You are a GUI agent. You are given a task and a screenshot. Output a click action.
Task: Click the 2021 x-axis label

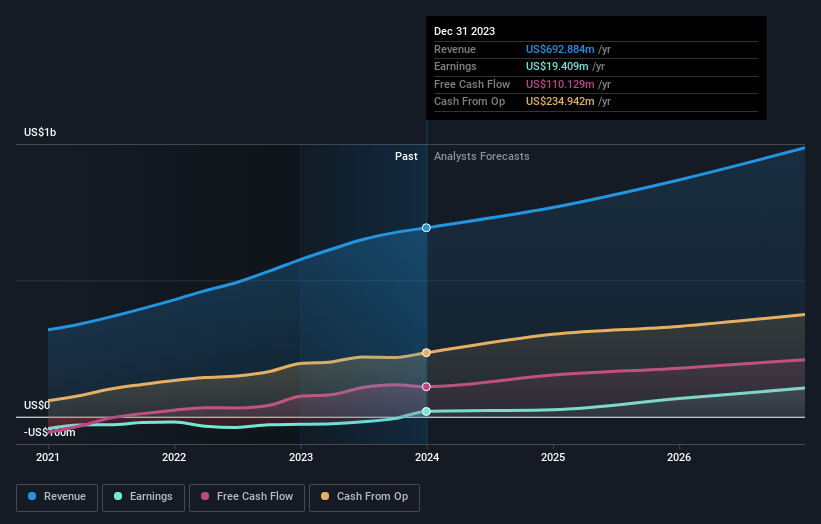pos(48,458)
